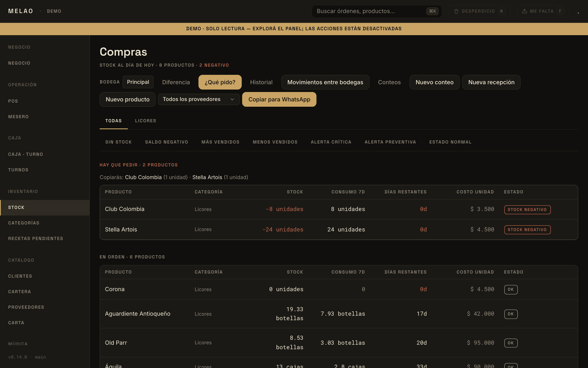Click Copiar para WhatsApp button
Image resolution: width=588 pixels, height=368 pixels.
(279, 99)
